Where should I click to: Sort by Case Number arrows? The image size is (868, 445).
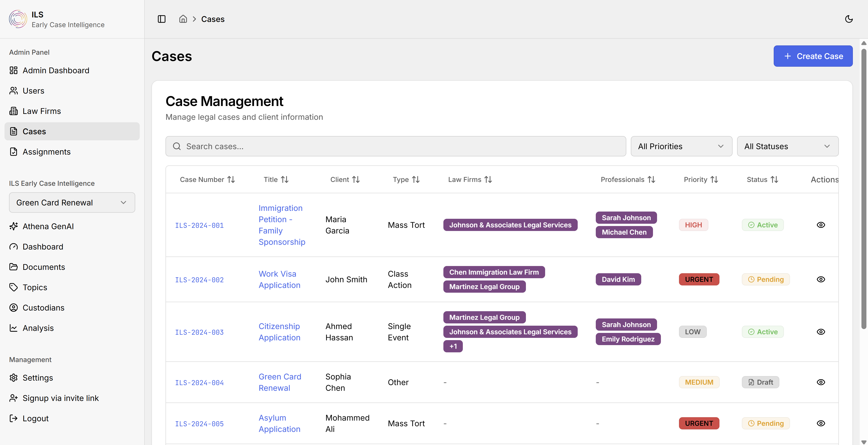click(231, 179)
